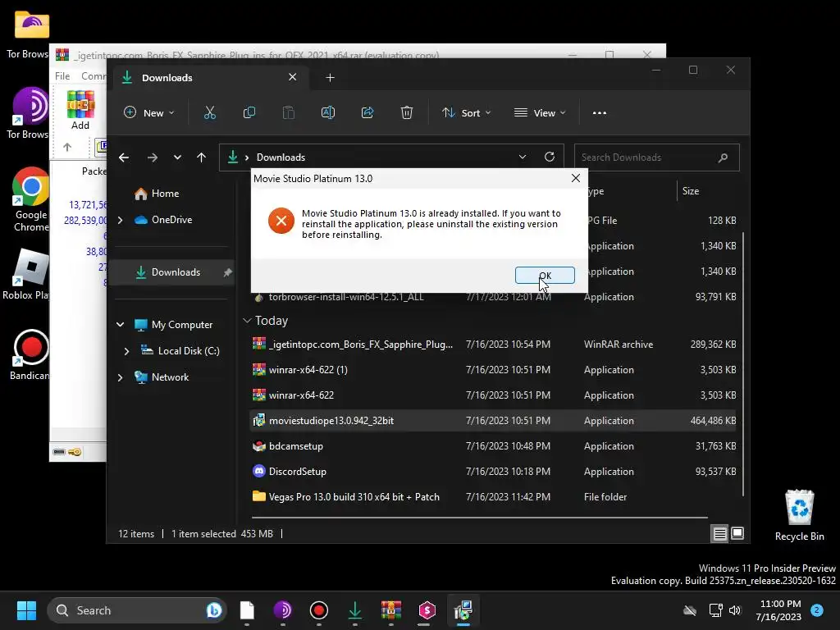
Task: Open Bing icon in the search box
Action: click(214, 610)
